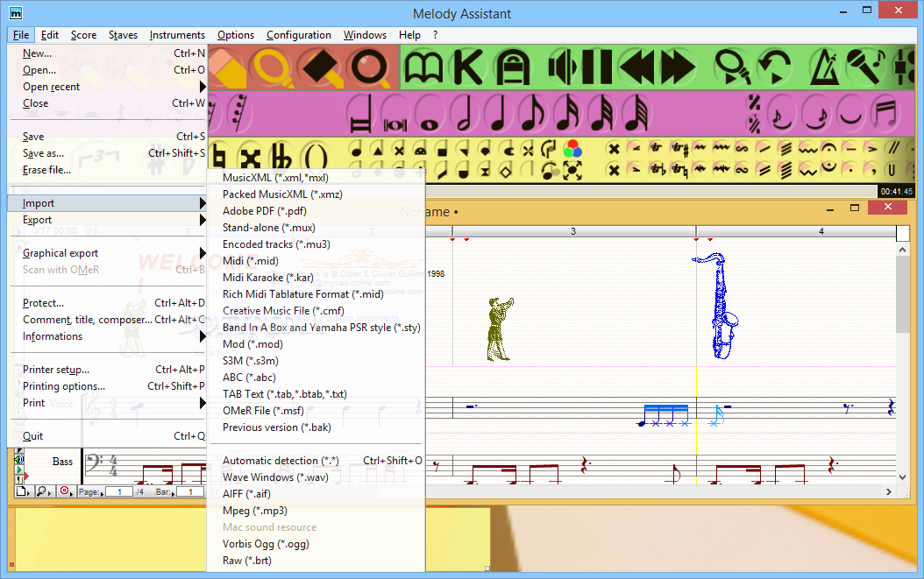Pause playback
Image resolution: width=924 pixels, height=579 pixels.
[598, 67]
